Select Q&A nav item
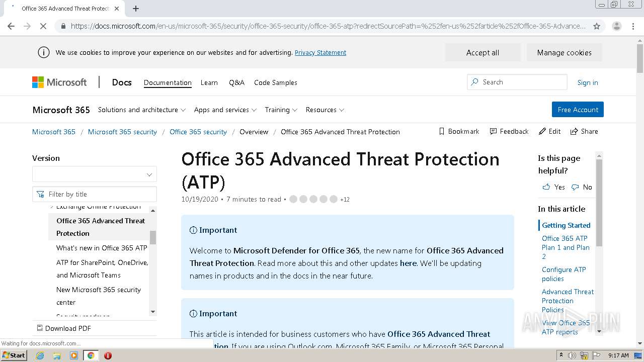 [236, 82]
